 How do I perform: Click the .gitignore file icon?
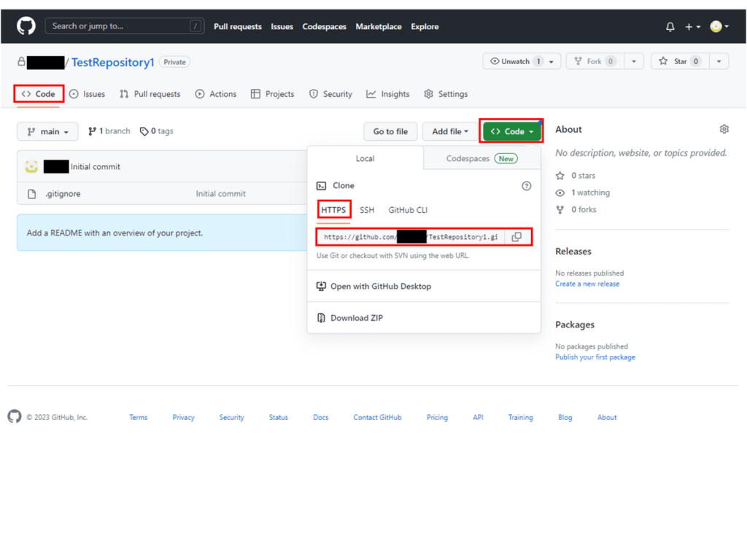point(31,194)
